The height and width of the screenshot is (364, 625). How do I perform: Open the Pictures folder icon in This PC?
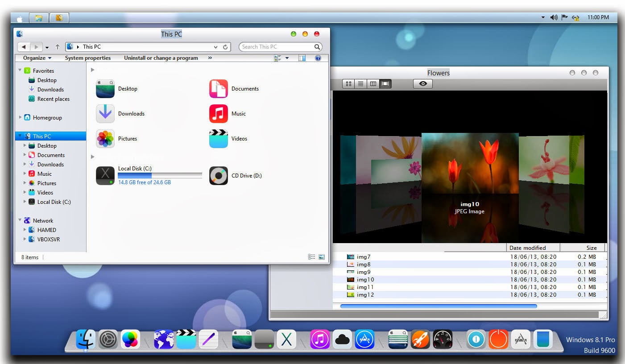105,139
